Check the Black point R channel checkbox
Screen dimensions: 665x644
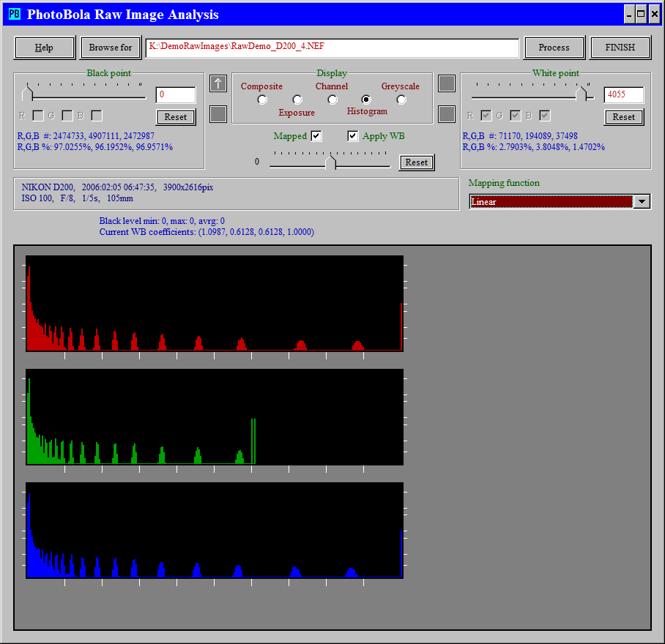[38, 116]
